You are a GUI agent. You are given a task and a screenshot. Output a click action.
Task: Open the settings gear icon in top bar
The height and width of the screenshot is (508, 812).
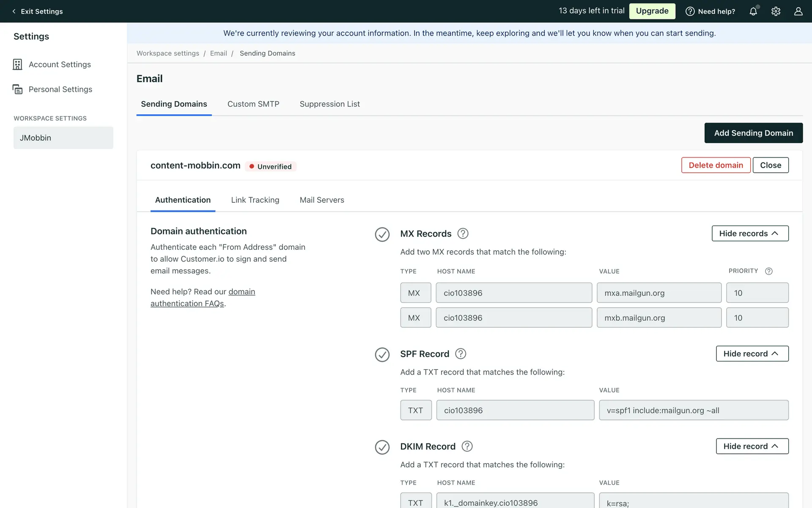point(776,11)
